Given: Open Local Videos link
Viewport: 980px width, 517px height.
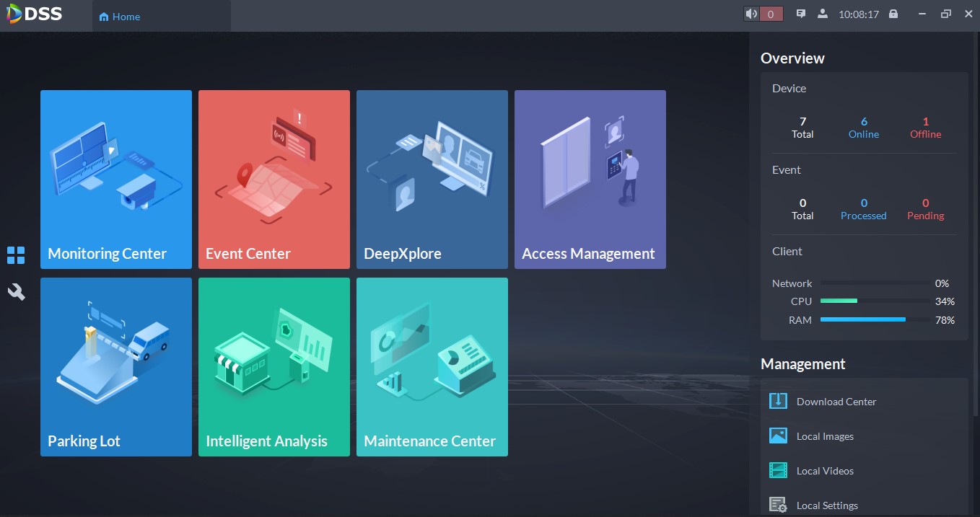Looking at the screenshot, I should tap(825, 471).
